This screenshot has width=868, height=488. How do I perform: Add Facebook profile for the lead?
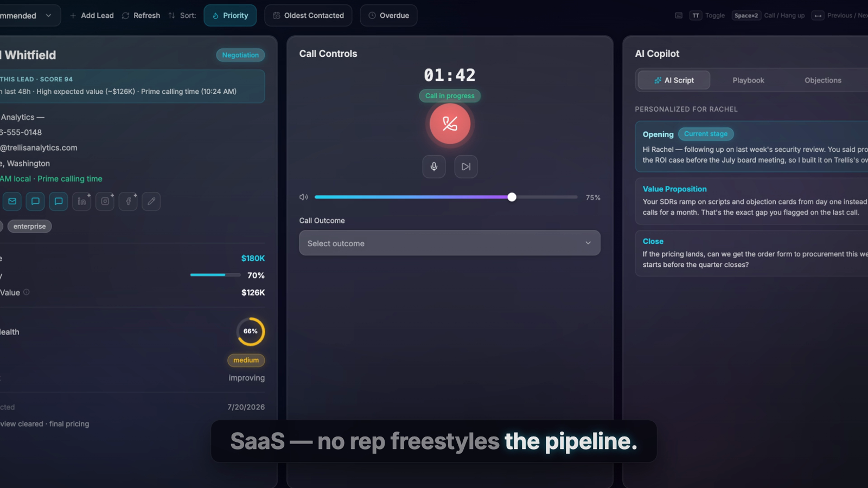point(129,201)
